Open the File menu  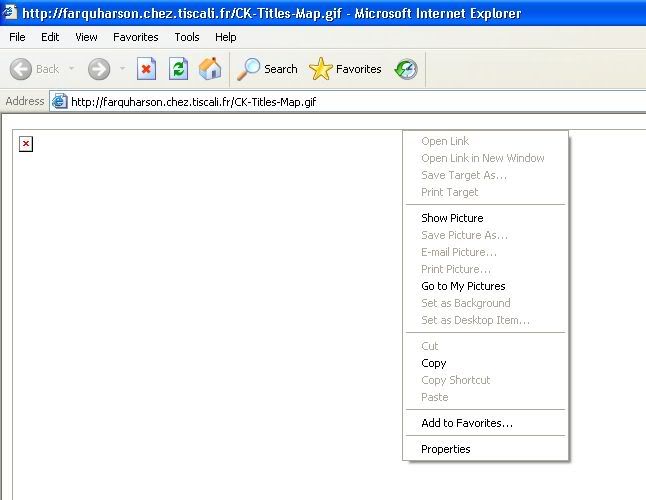tap(17, 37)
